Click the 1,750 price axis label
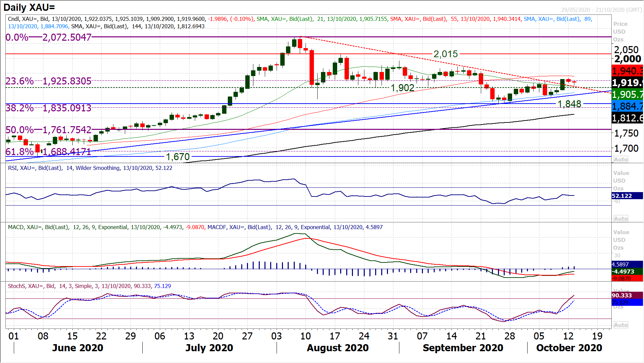The width and height of the screenshot is (644, 363). pyautogui.click(x=626, y=134)
